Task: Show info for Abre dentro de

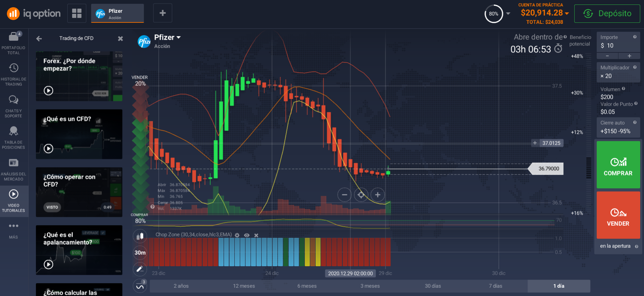Action: pyautogui.click(x=565, y=37)
